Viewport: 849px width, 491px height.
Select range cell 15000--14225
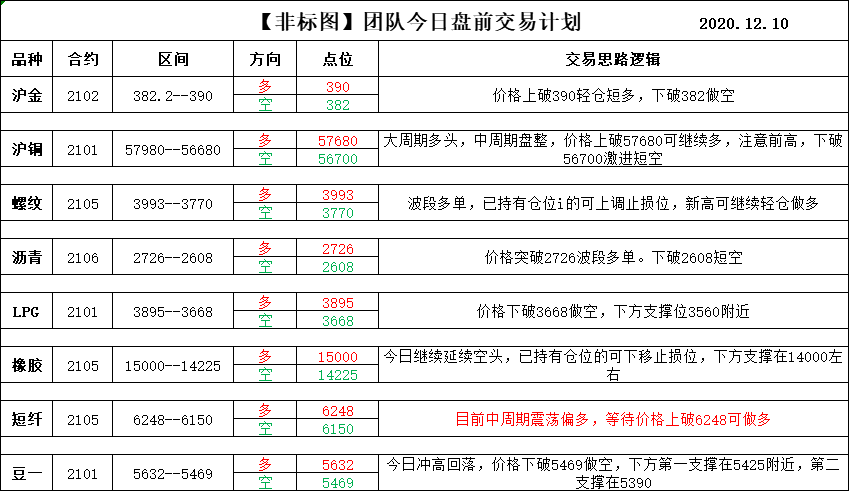[173, 365]
